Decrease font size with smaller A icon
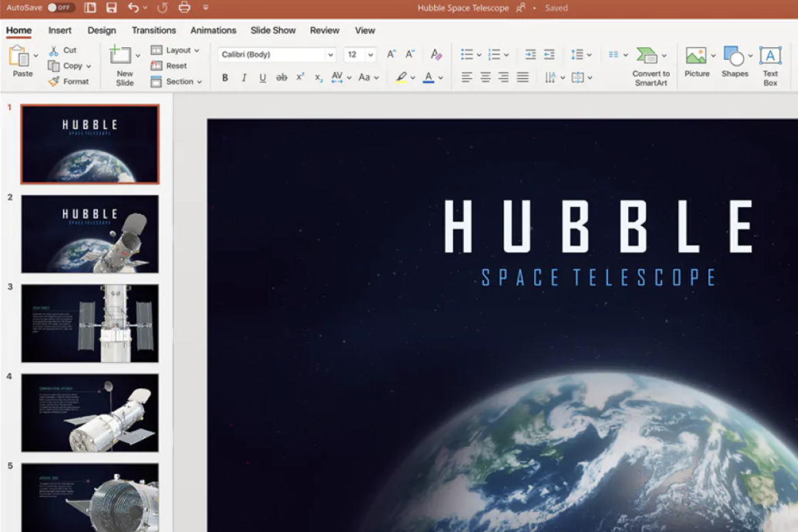798x532 pixels. click(x=410, y=54)
